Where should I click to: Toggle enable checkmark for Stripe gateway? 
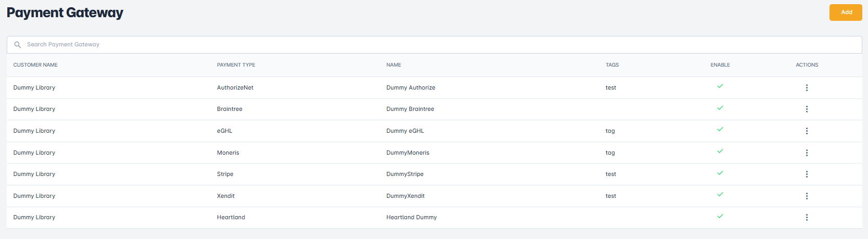[x=720, y=173]
